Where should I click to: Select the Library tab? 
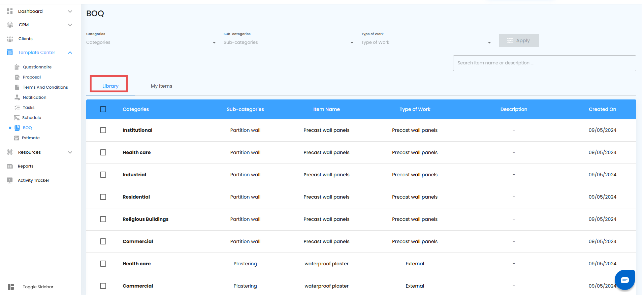click(110, 86)
